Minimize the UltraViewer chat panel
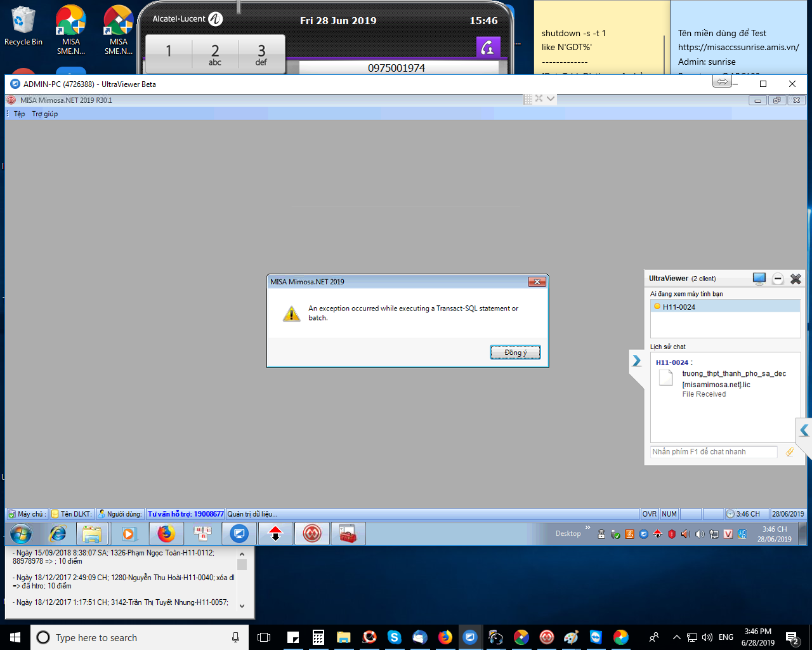812x650 pixels. pos(778,279)
